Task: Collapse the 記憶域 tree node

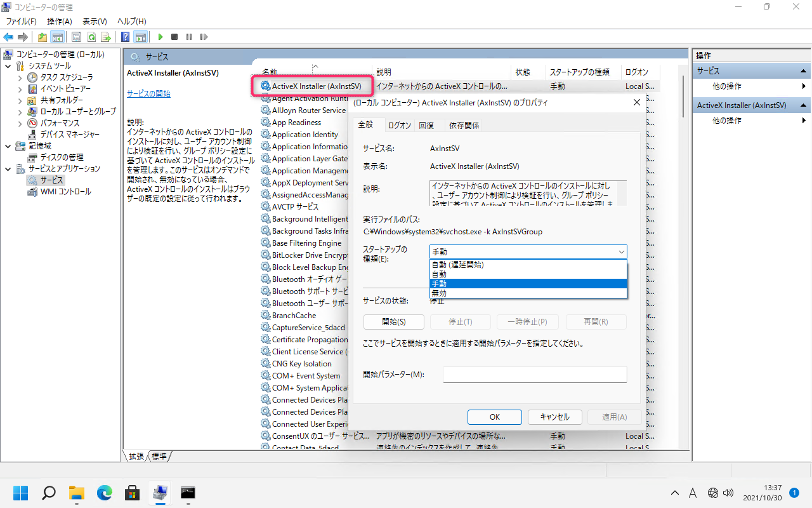Action: pyautogui.click(x=8, y=145)
